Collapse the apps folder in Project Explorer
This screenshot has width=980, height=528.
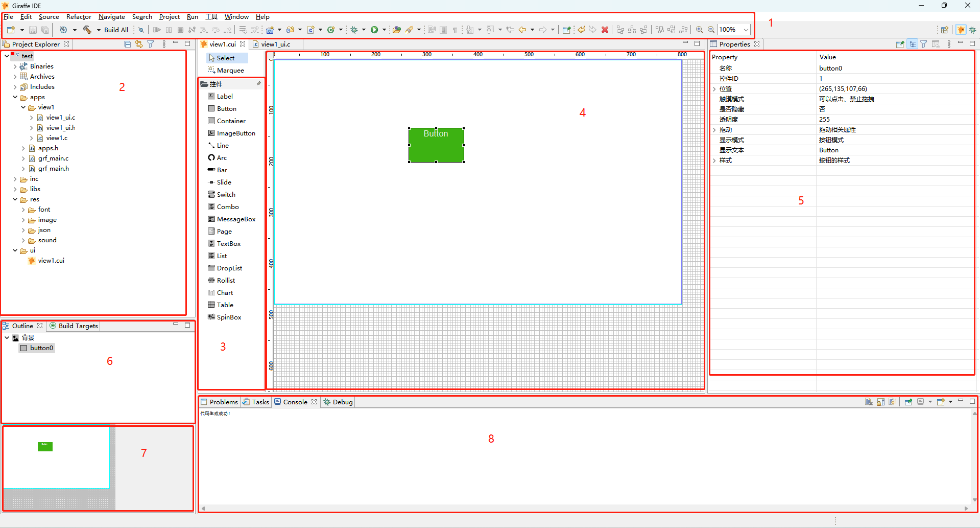[x=15, y=97]
